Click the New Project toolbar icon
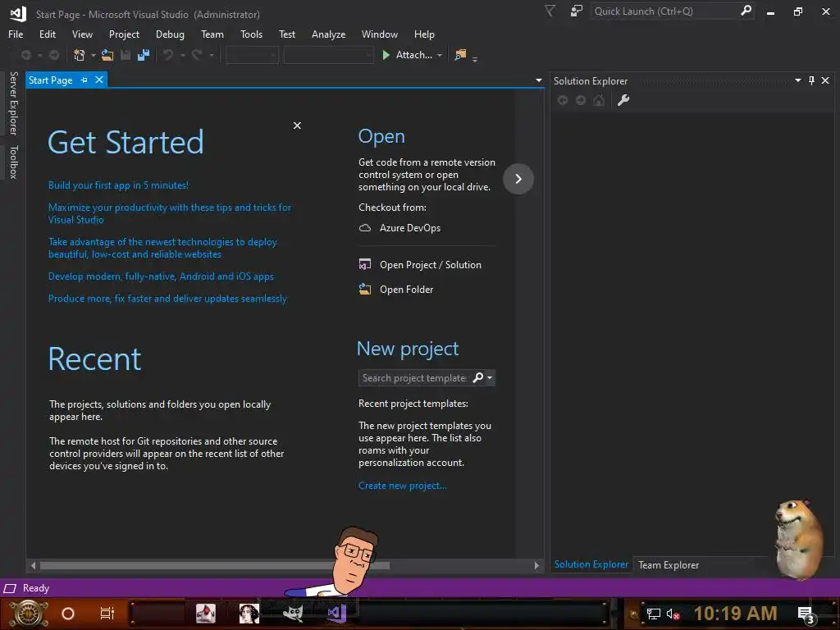Viewport: 840px width, 630px height. (80, 55)
